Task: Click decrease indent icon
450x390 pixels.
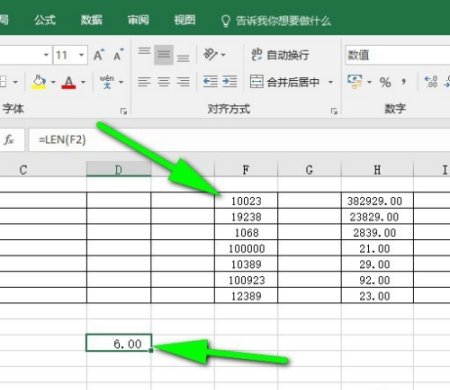Action: (x=210, y=82)
